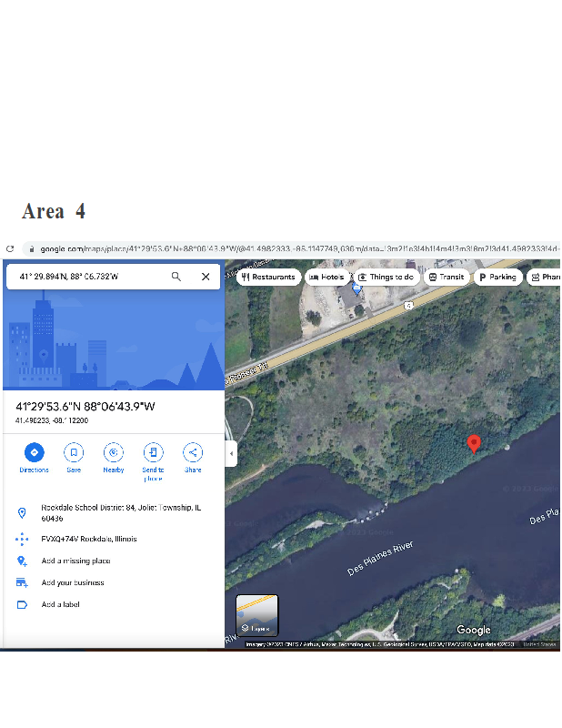
Task: Select the Transit filter chip
Action: [447, 277]
